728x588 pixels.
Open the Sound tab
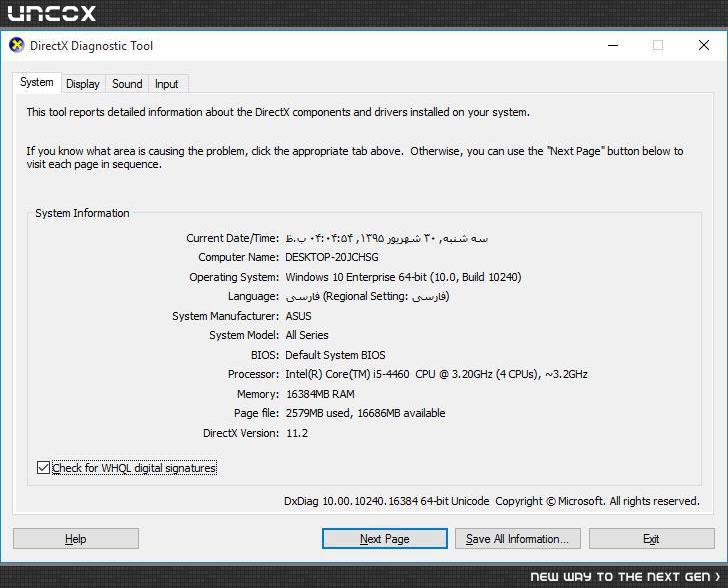127,84
